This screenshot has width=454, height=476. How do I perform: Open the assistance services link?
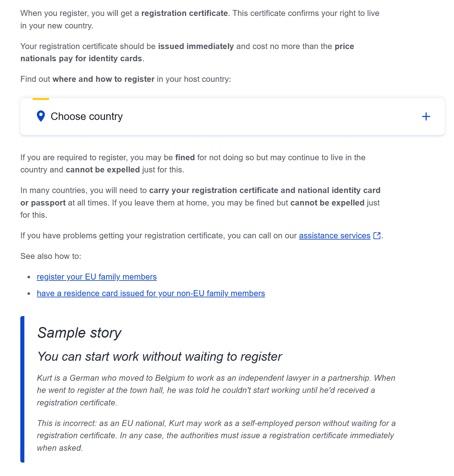334,236
